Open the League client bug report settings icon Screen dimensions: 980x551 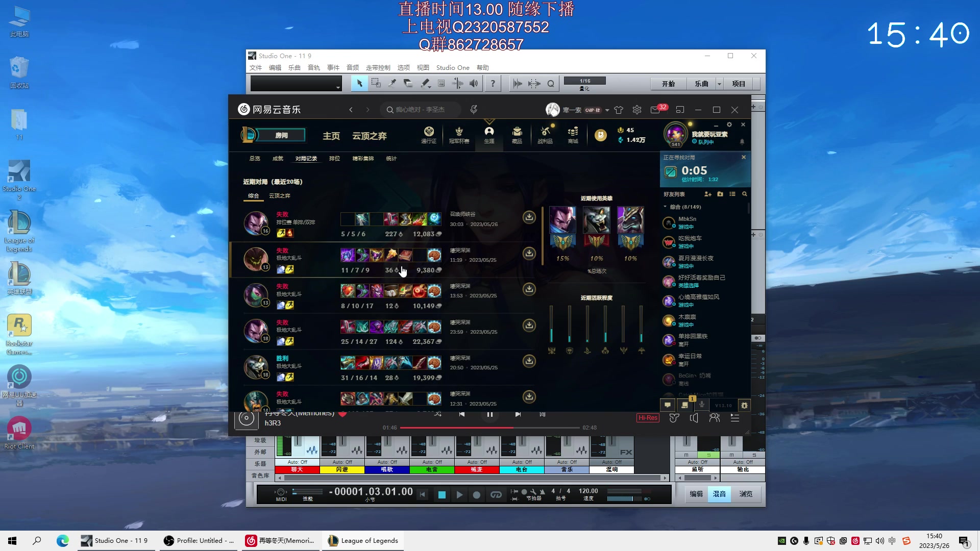pos(745,405)
